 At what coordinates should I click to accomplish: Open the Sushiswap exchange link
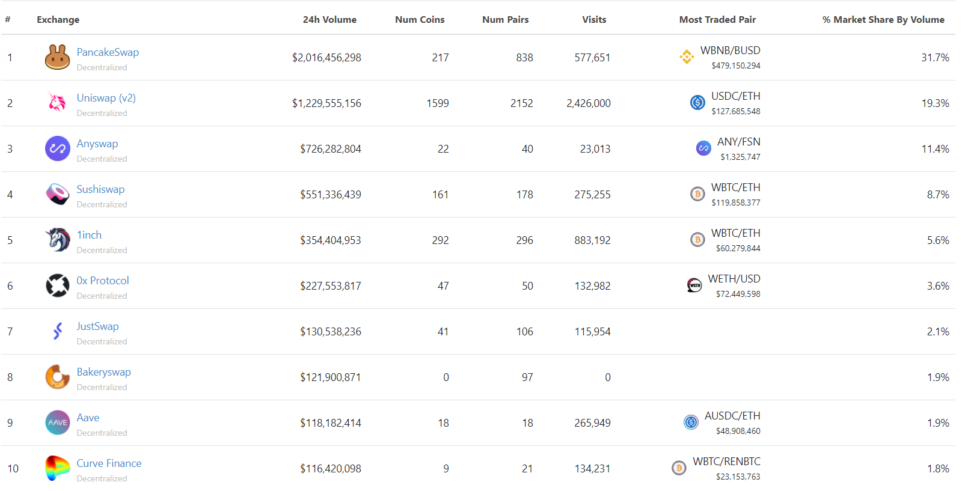pyautogui.click(x=100, y=189)
